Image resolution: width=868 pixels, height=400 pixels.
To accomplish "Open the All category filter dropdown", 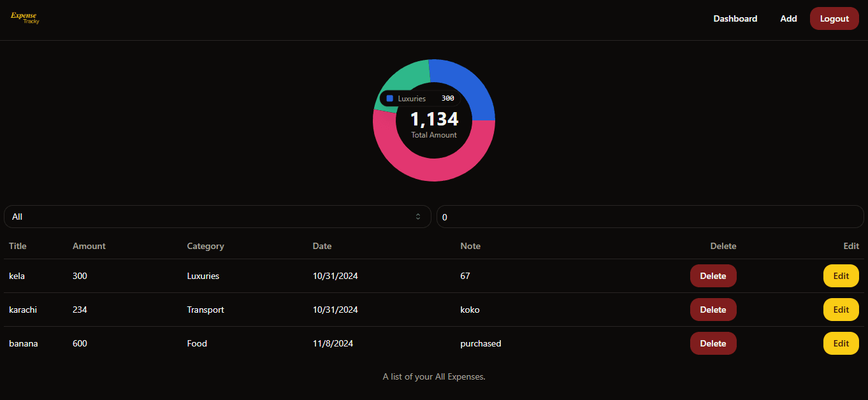I will point(217,217).
